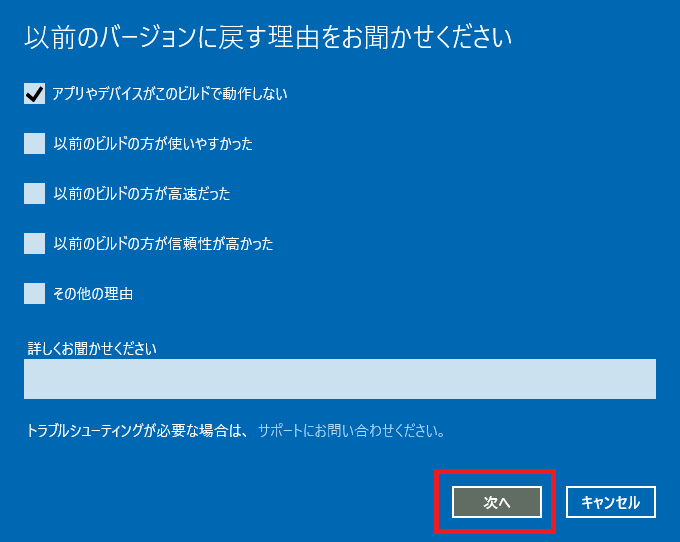Click the 以前のビルドの方が高速だった label text
Viewport: 680px width, 542px height.
[142, 193]
